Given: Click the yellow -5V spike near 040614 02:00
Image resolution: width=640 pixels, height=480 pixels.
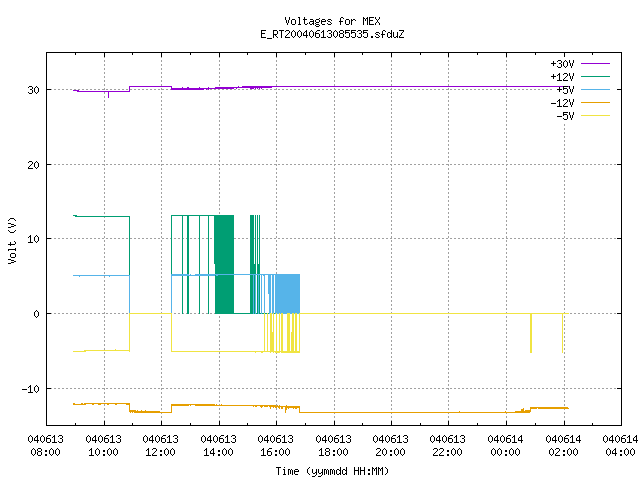Looking at the screenshot, I should (x=562, y=333).
